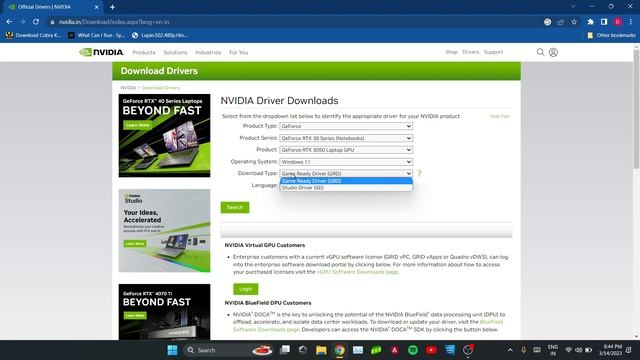Screen dimensions: 640x360
Task: Open the Other bookmarks folder
Action: [x=611, y=36]
